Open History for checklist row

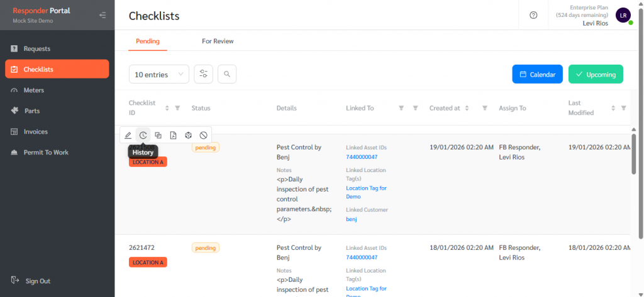pos(143,135)
